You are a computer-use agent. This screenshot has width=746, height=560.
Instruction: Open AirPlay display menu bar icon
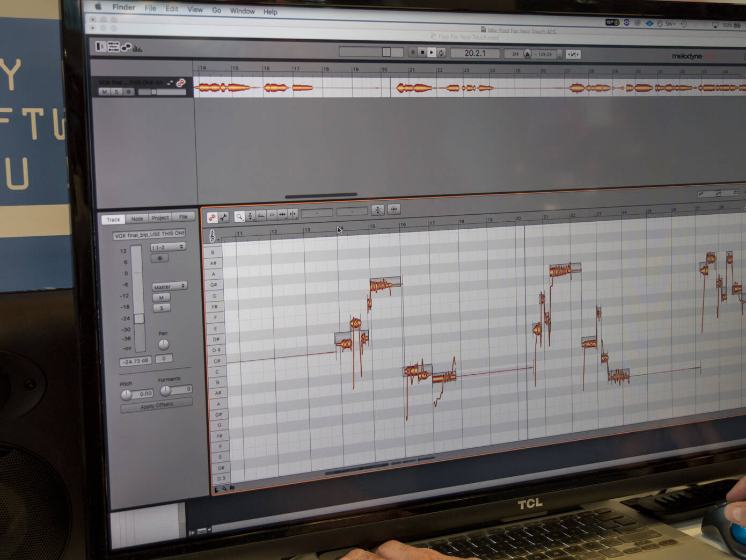[x=715, y=25]
